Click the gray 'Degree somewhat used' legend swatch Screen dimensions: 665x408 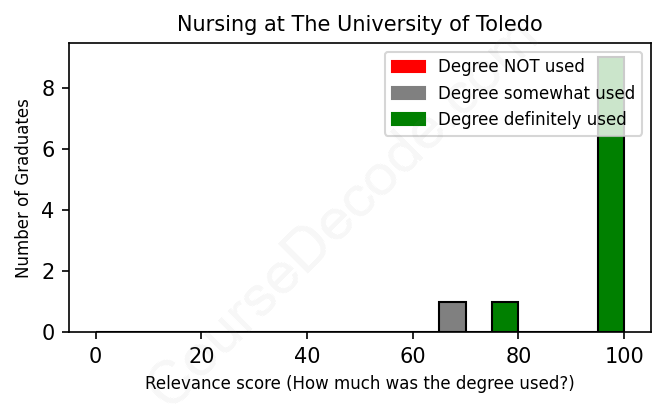coord(408,93)
